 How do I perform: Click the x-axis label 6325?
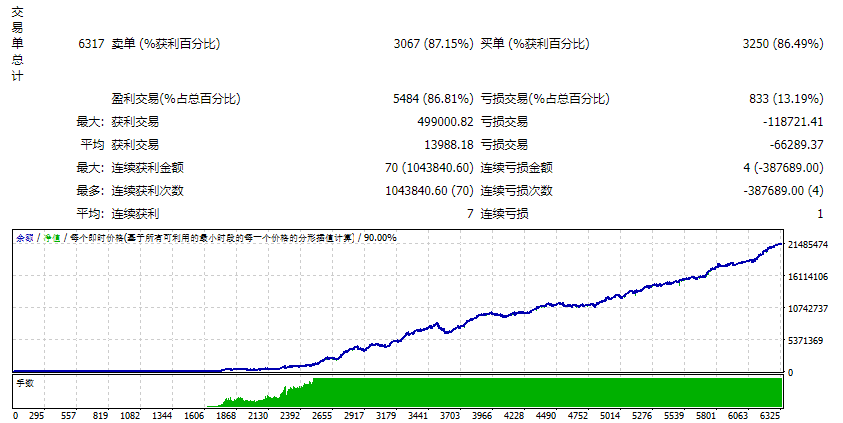(770, 415)
